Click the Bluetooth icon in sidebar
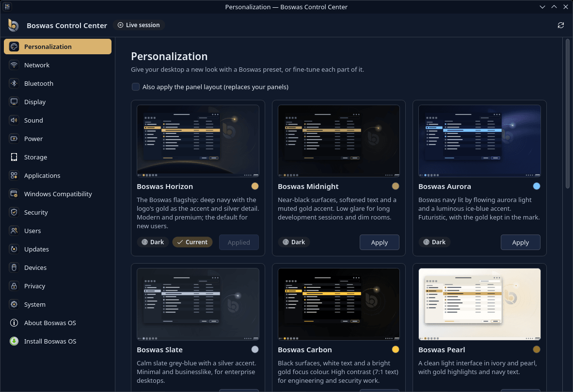Screen dimensions: 573x392 (x=14, y=83)
